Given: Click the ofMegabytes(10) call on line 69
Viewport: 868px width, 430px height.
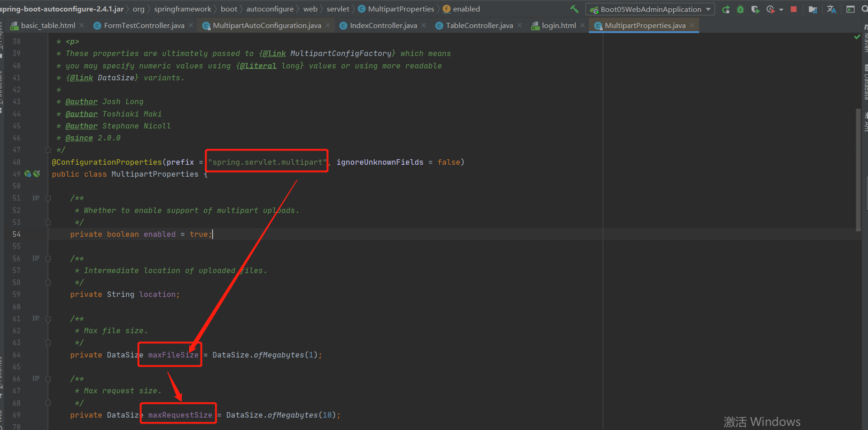Looking at the screenshot, I should tap(302, 415).
